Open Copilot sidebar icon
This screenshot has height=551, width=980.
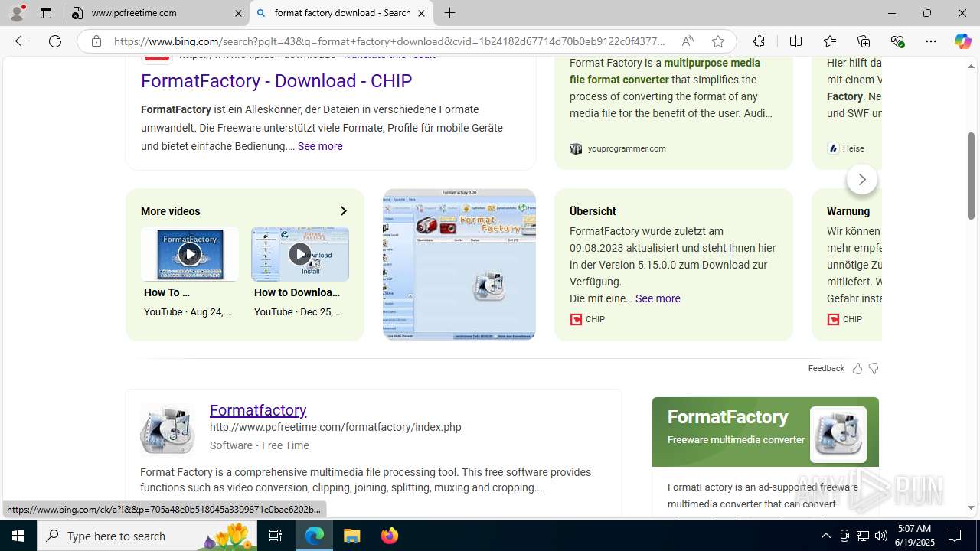[x=962, y=41]
